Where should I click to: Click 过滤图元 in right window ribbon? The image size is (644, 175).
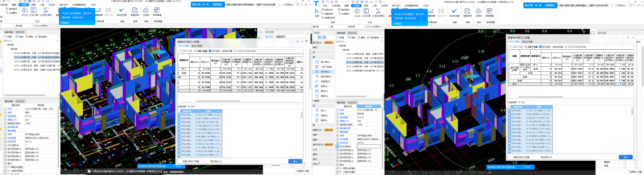[x=344, y=14]
